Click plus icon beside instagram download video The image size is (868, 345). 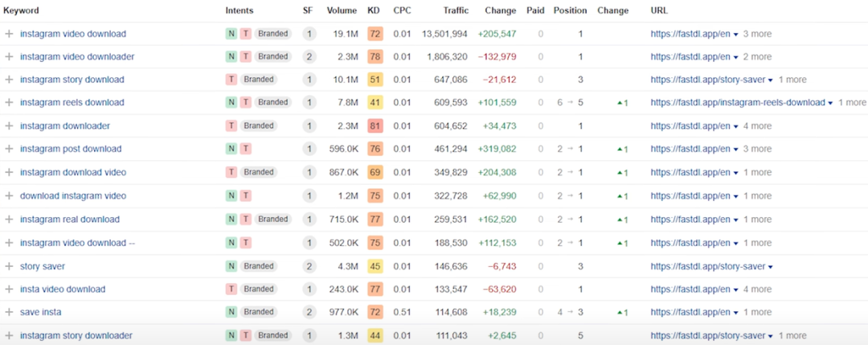point(8,173)
